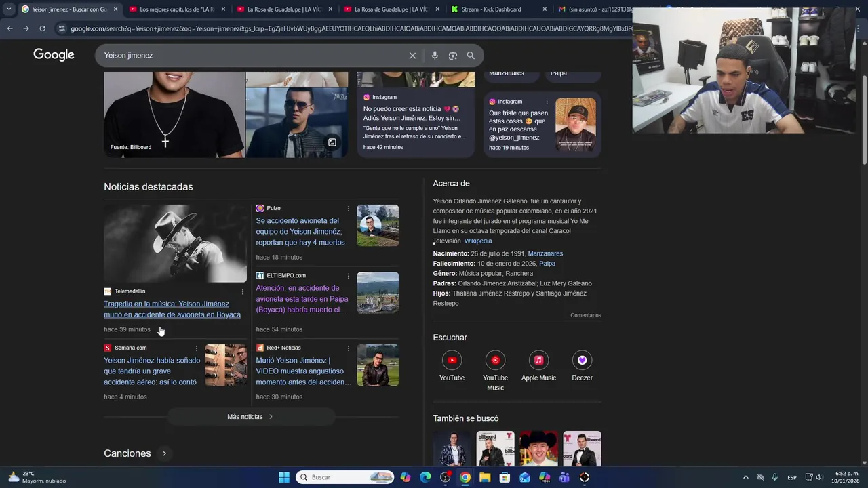Screen dimensions: 868x488
Task: Open the Wikipedia link
Action: [x=478, y=241]
